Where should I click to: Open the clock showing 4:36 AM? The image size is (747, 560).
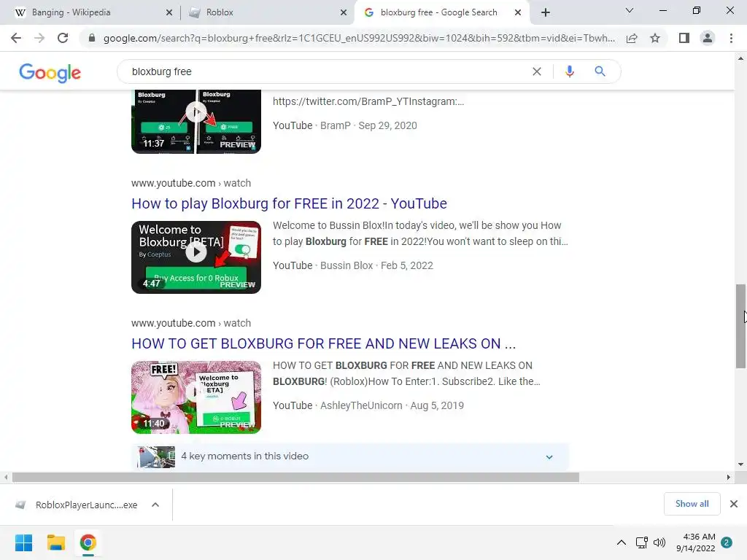pos(695,542)
